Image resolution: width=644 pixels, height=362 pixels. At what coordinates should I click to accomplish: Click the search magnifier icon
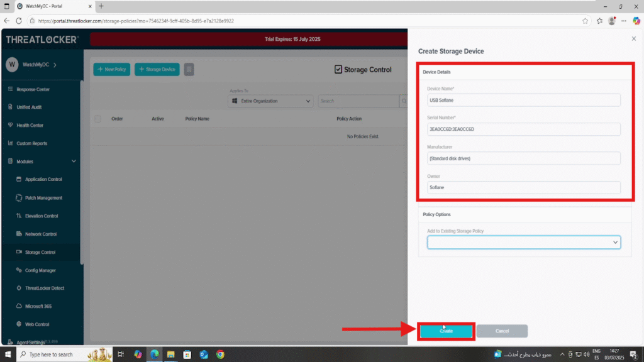(x=404, y=101)
